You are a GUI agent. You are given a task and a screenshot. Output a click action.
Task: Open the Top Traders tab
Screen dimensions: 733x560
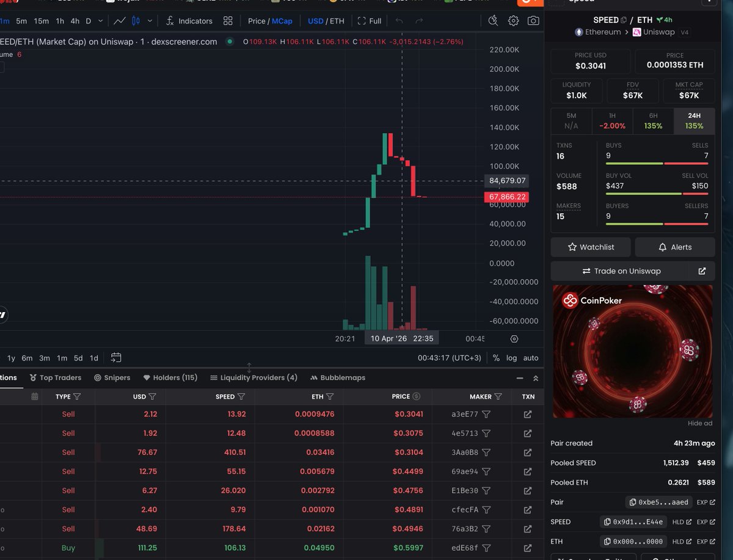point(56,377)
